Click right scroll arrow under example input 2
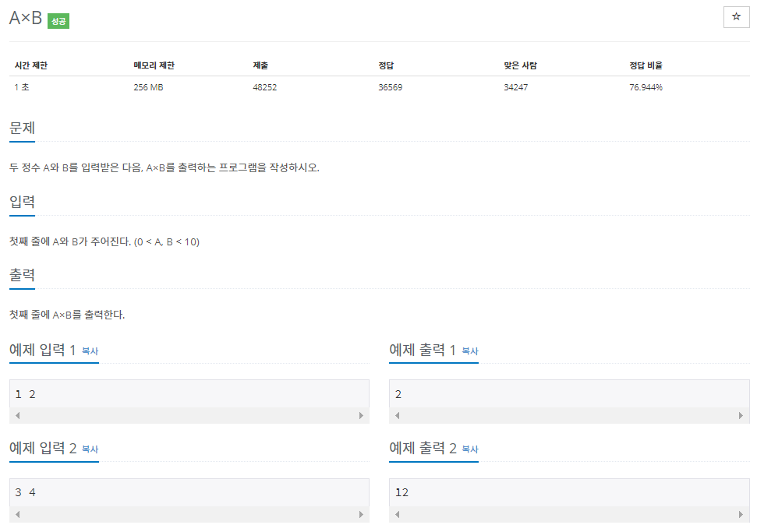Image resolution: width=757 pixels, height=532 pixels. tap(361, 514)
